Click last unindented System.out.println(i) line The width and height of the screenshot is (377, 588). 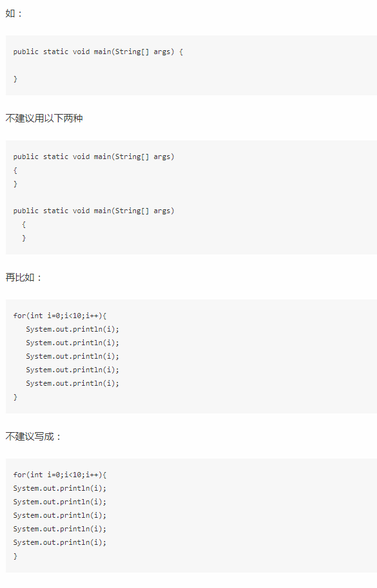click(60, 542)
